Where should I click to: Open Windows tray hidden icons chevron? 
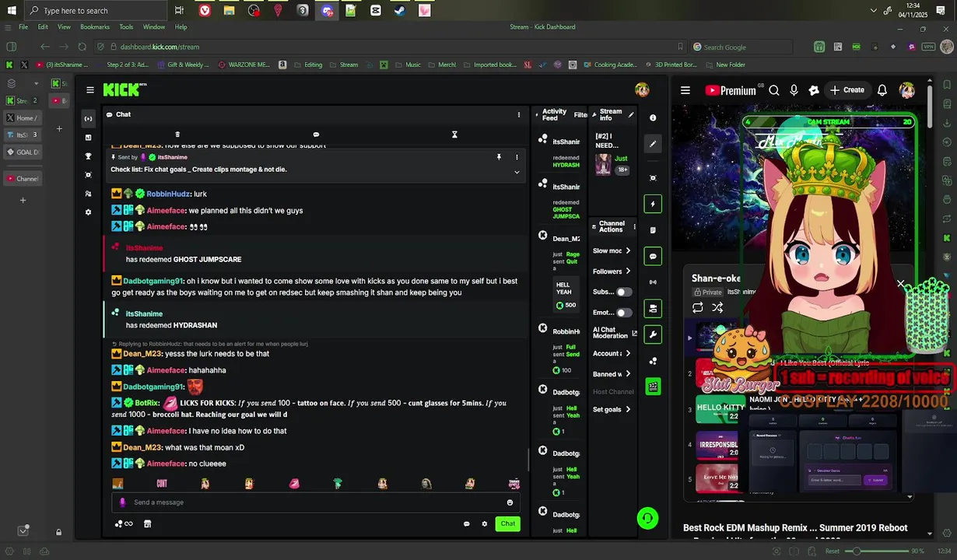click(x=873, y=11)
